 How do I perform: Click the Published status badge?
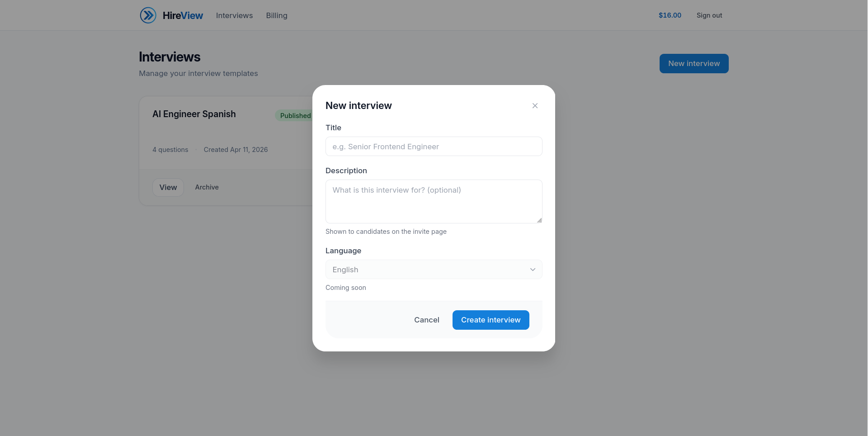[x=295, y=115]
